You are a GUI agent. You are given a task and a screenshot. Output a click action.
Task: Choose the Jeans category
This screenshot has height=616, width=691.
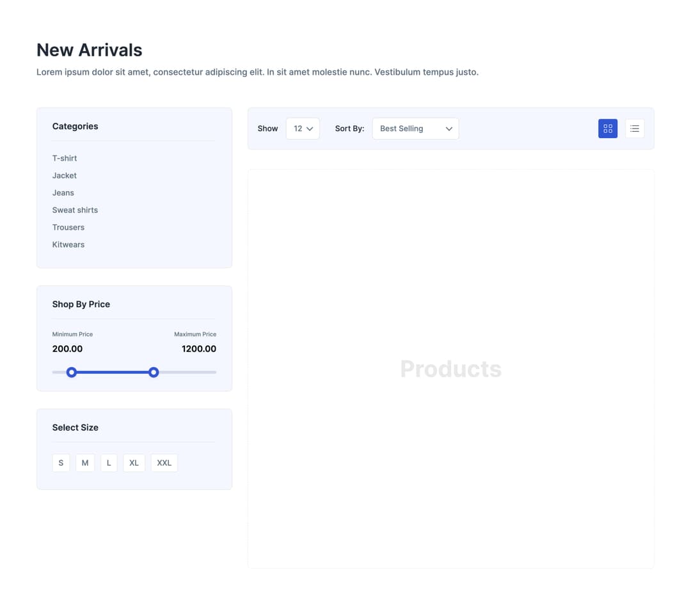coord(63,193)
